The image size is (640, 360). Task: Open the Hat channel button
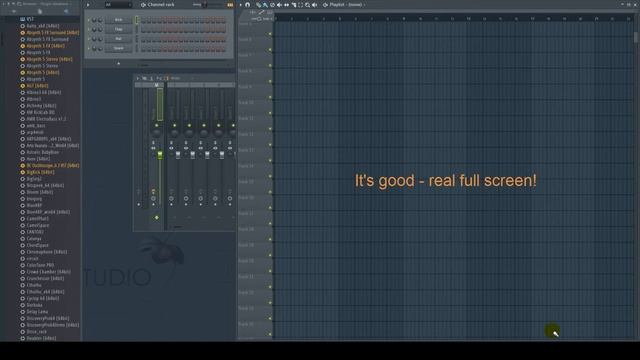(x=118, y=39)
